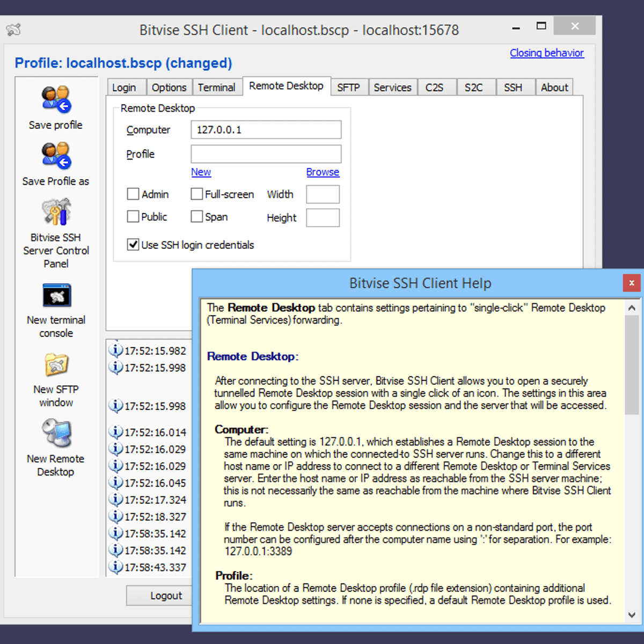Click the Computer input field
Screen dimensions: 644x644
tap(266, 130)
